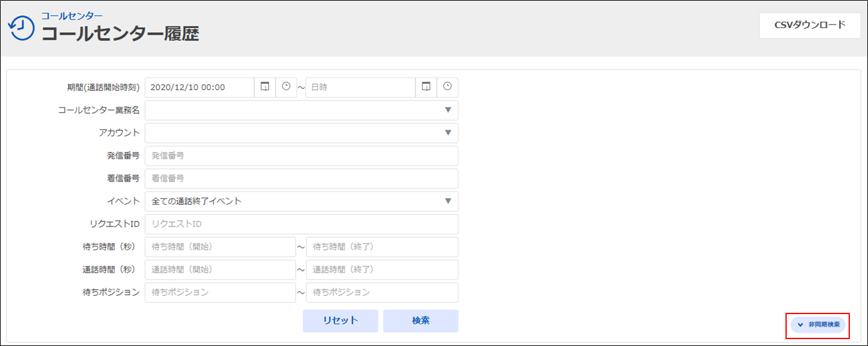868x346 pixels.
Task: Click the CSVダウンロード button
Action: point(810,26)
